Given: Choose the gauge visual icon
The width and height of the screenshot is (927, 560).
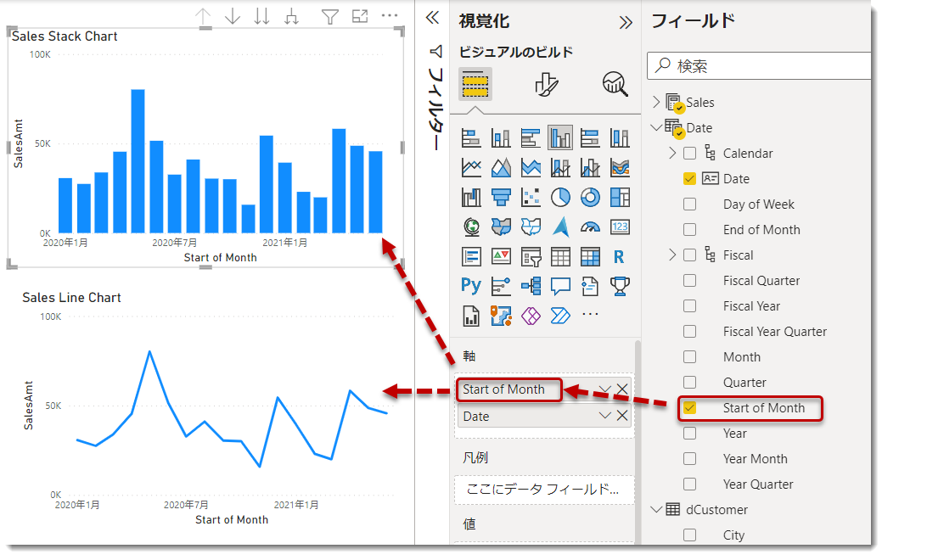Looking at the screenshot, I should [590, 227].
